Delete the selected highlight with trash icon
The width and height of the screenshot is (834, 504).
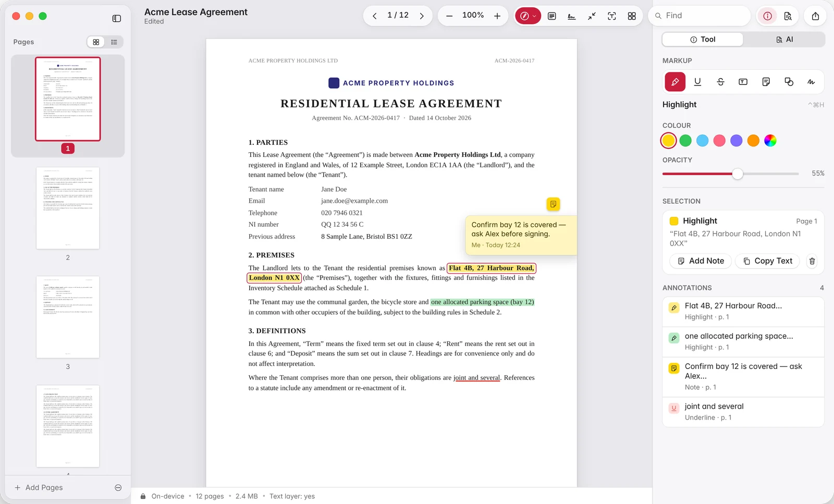pos(812,261)
